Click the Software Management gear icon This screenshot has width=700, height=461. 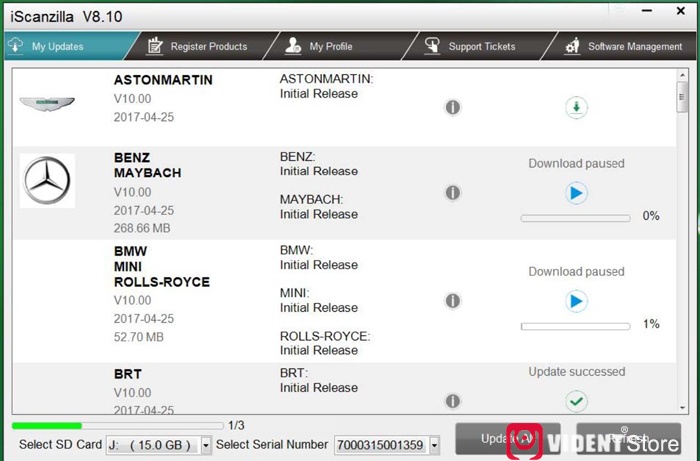[x=572, y=46]
